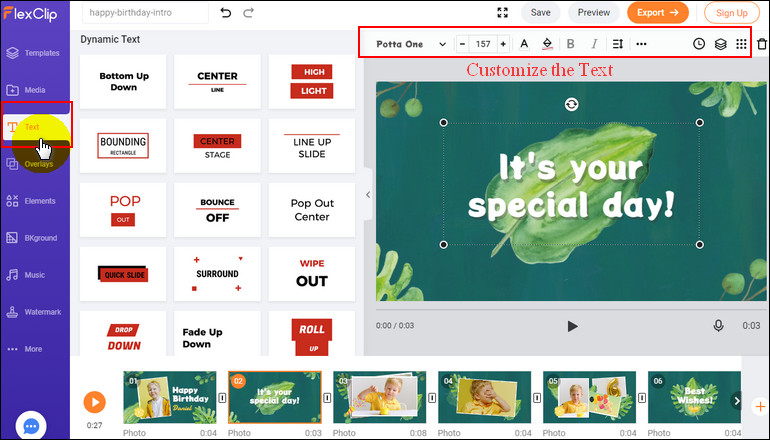Open the chat support bubble

pos(31,426)
